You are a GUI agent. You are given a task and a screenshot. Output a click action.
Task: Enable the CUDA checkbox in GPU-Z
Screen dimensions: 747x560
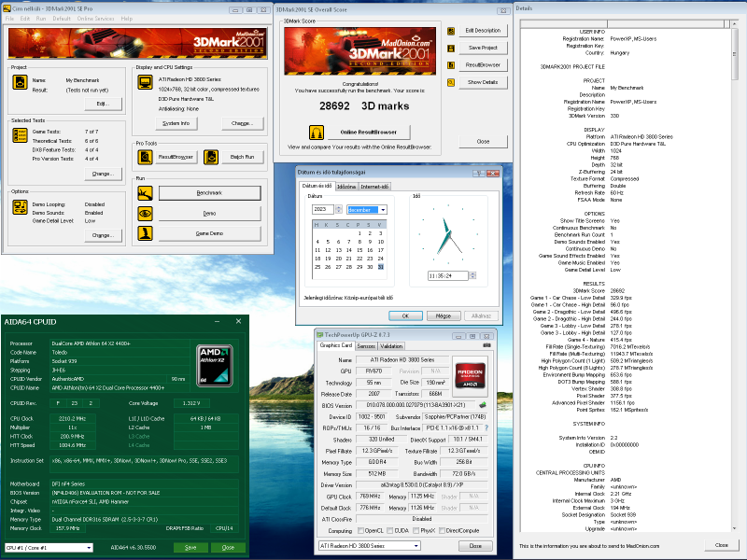click(390, 530)
